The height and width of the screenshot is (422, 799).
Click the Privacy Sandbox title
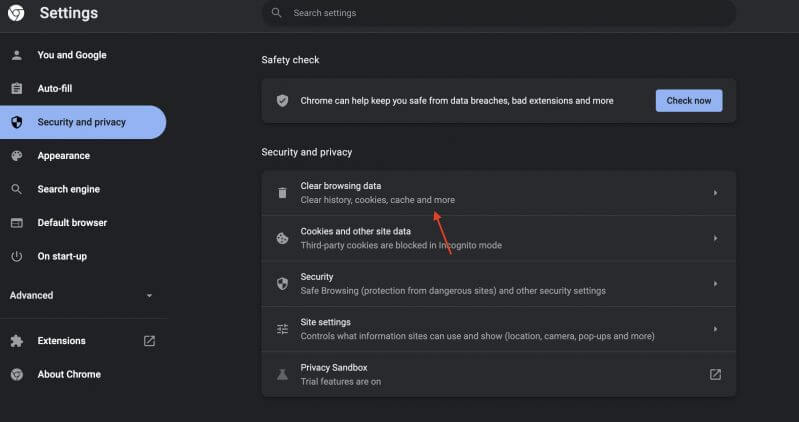tap(334, 367)
